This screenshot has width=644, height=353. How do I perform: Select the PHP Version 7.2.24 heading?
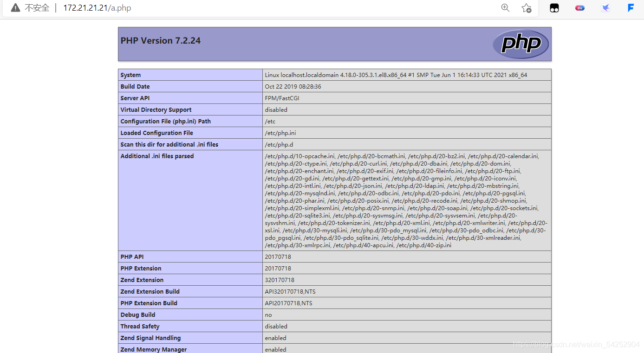[161, 40]
